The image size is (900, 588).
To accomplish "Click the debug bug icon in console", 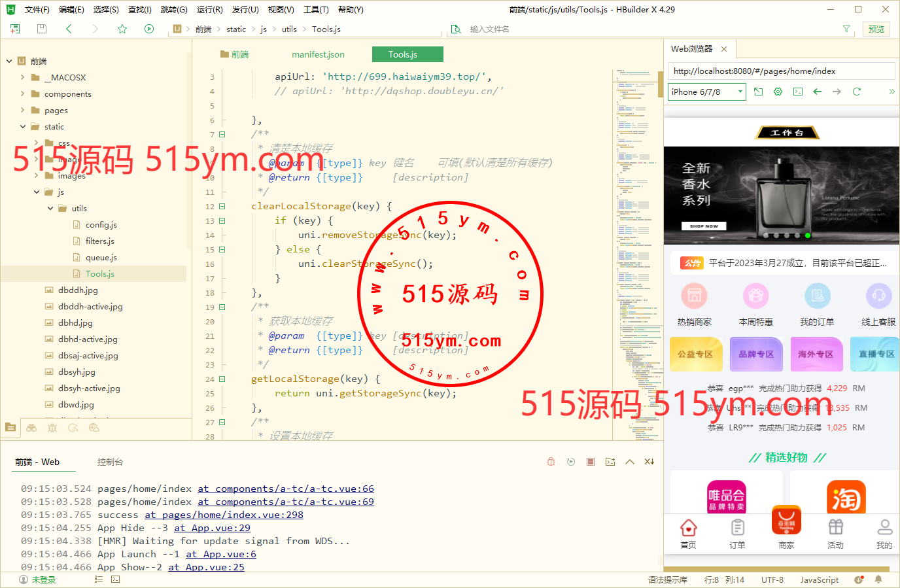I will pyautogui.click(x=551, y=462).
